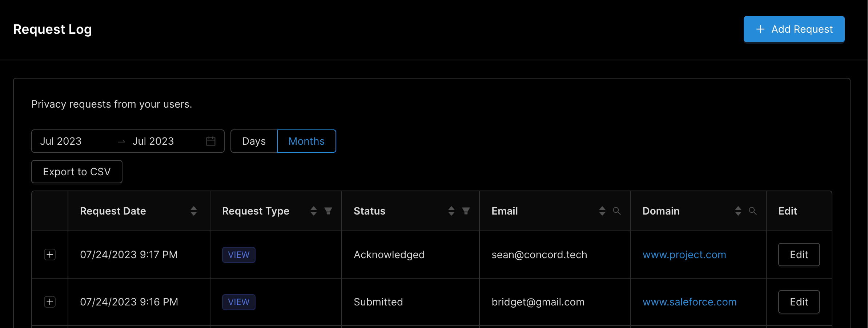Open the date range calendar icon

(x=211, y=141)
